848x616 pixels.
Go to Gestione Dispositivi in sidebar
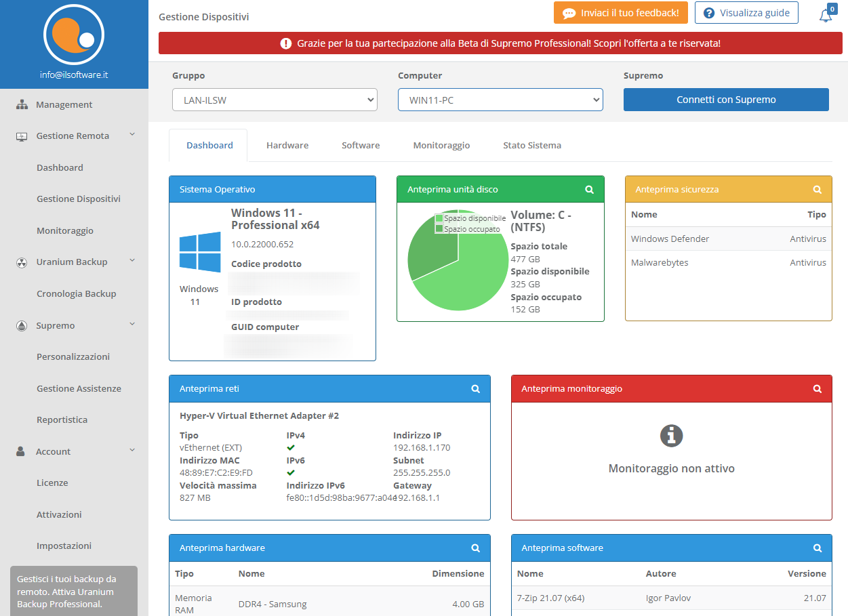[79, 199]
